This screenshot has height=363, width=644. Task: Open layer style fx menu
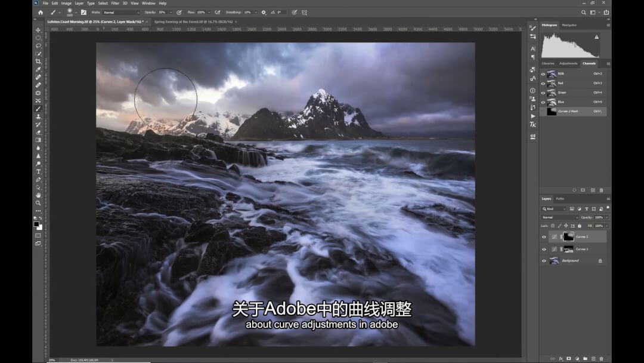click(x=561, y=358)
